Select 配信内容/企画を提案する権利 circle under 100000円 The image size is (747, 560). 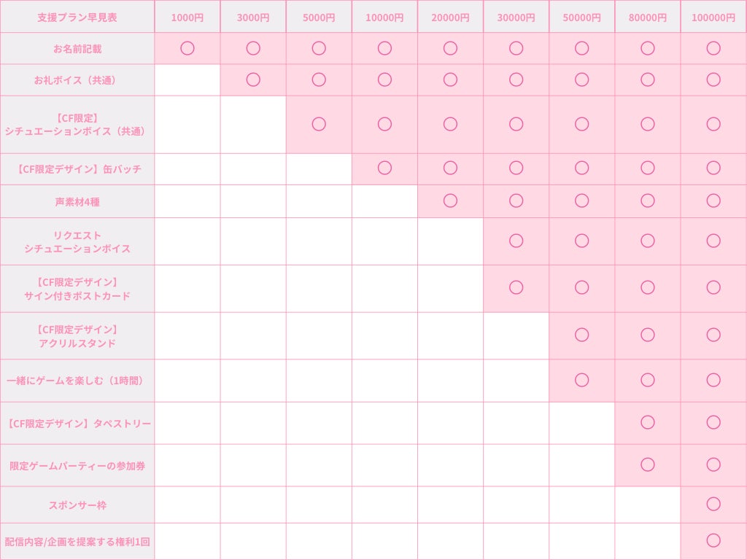713,540
